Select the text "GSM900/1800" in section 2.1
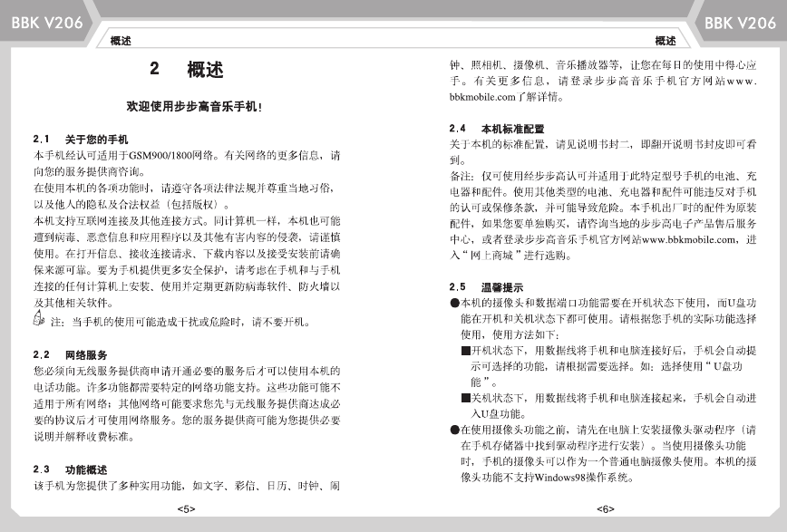 point(160,156)
